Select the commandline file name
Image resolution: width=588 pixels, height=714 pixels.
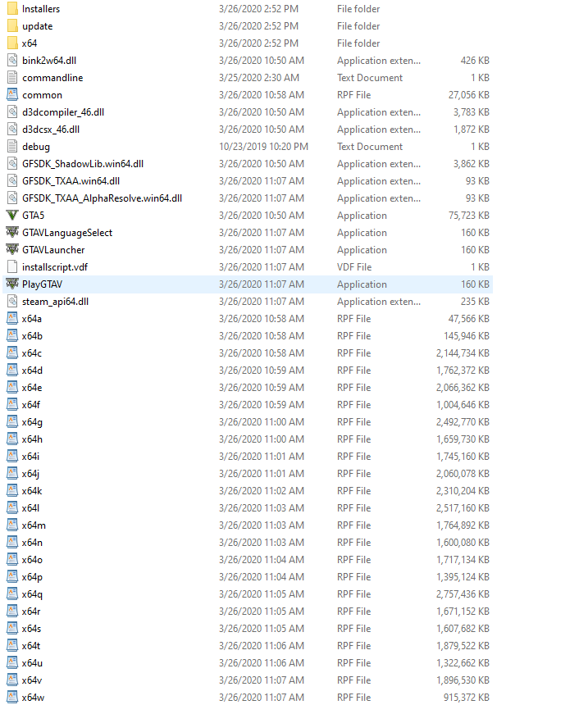click(x=52, y=77)
